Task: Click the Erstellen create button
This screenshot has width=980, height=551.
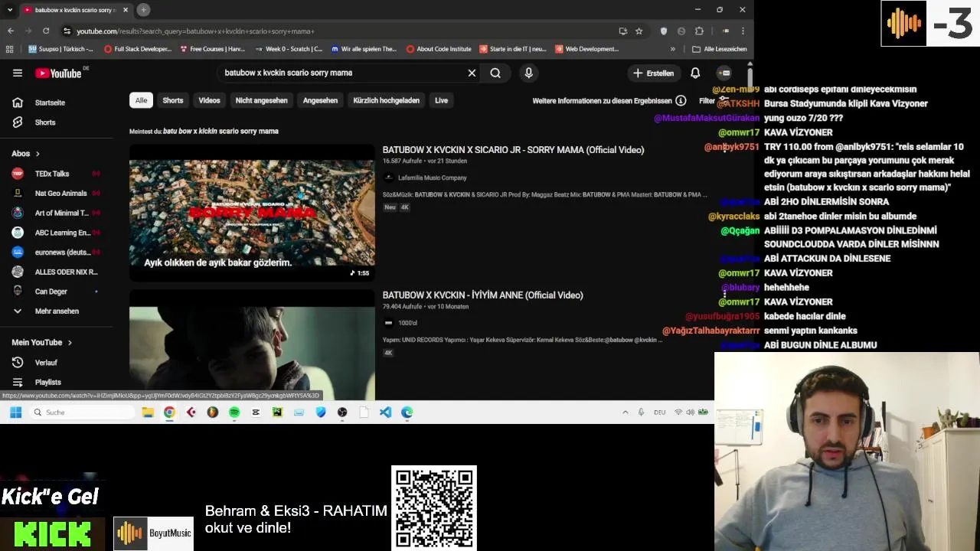Action: [x=653, y=73]
